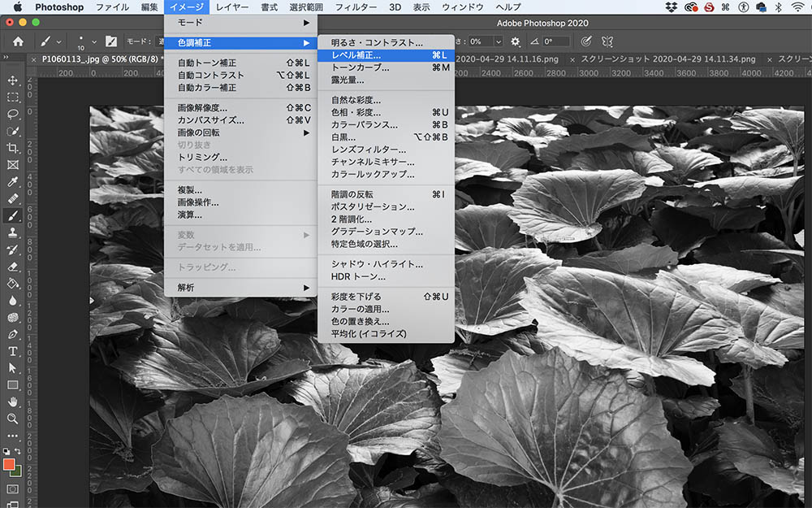Screen dimensions: 812x508
Task: Select the Lasso tool
Action: click(x=13, y=115)
